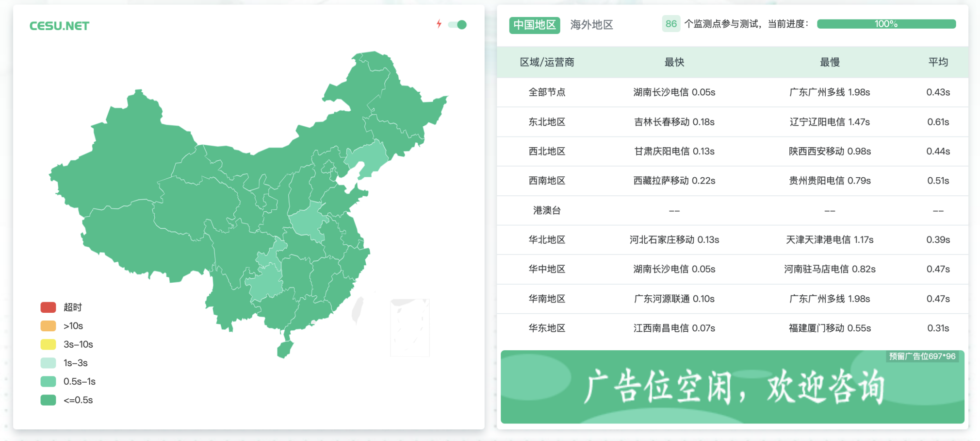
Task: Click the 86 monitoring points badge
Action: coord(671,24)
